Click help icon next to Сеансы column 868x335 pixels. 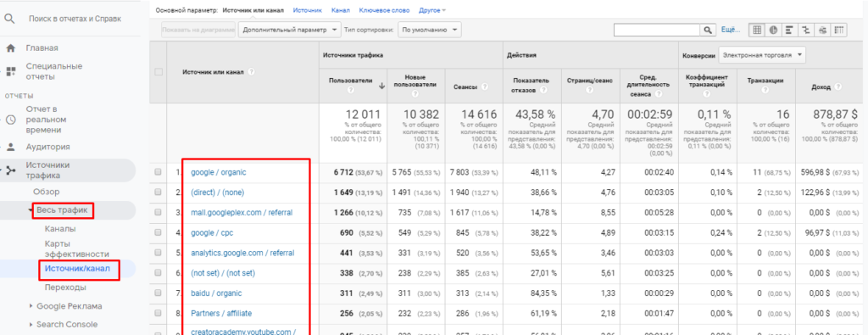pyautogui.click(x=485, y=87)
